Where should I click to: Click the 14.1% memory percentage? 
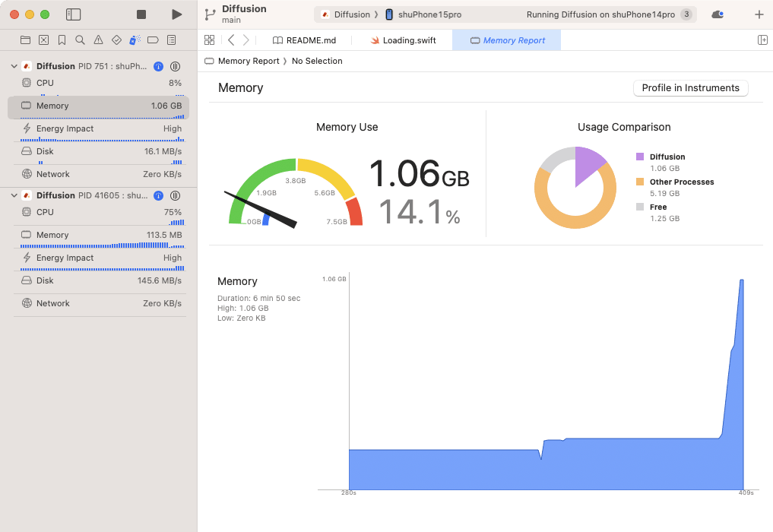point(420,212)
